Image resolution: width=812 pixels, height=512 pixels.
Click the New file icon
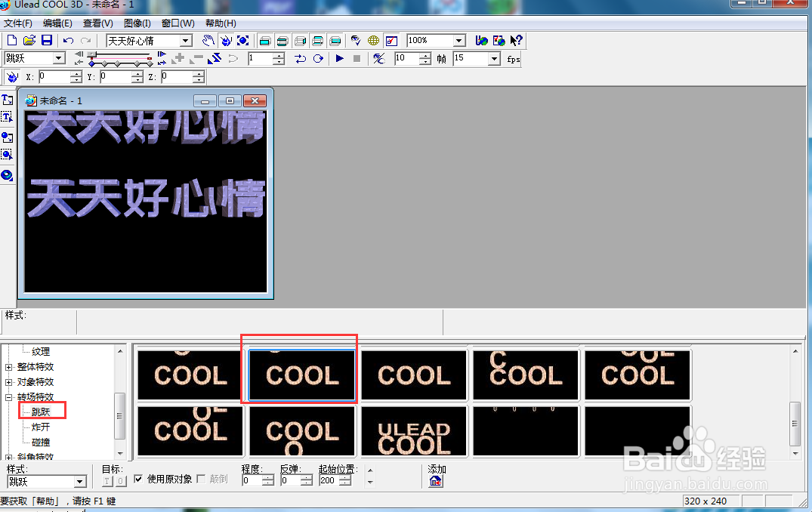(12, 40)
